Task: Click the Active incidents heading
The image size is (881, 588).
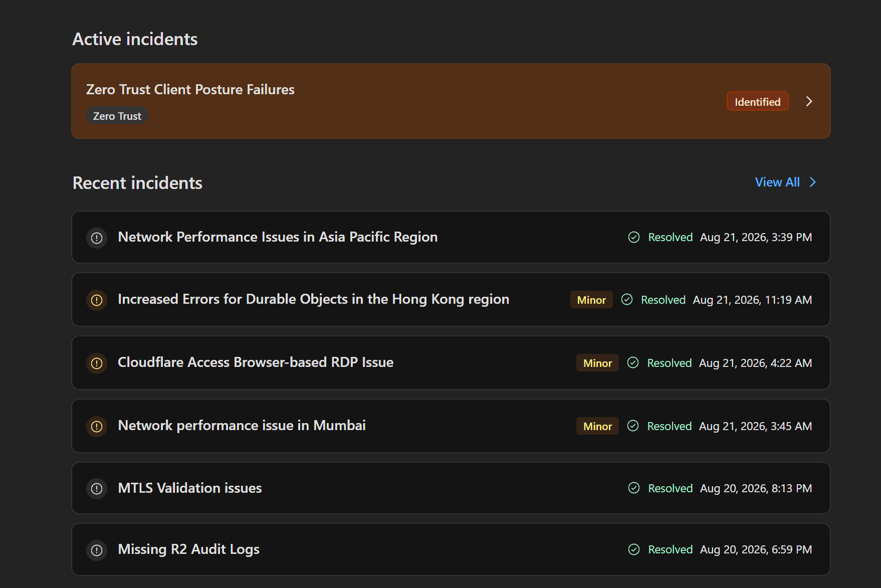Action: point(135,39)
